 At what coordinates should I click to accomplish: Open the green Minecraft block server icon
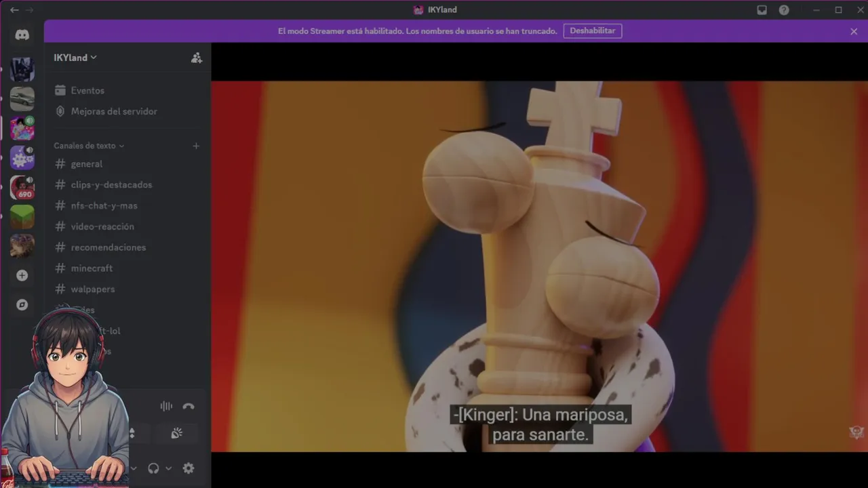(x=22, y=217)
